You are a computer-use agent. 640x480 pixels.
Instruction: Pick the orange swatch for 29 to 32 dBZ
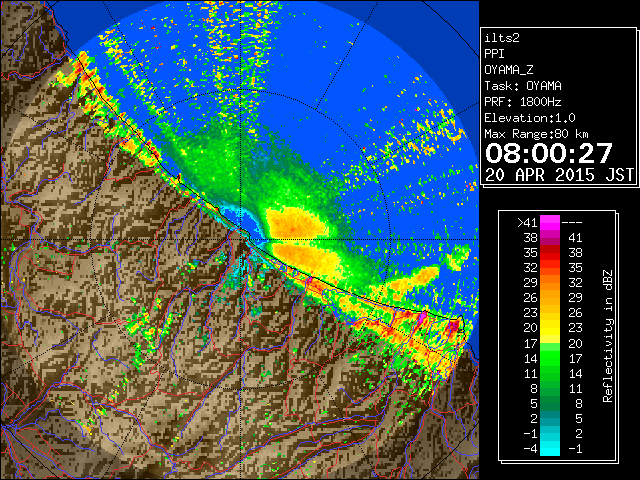(x=550, y=282)
